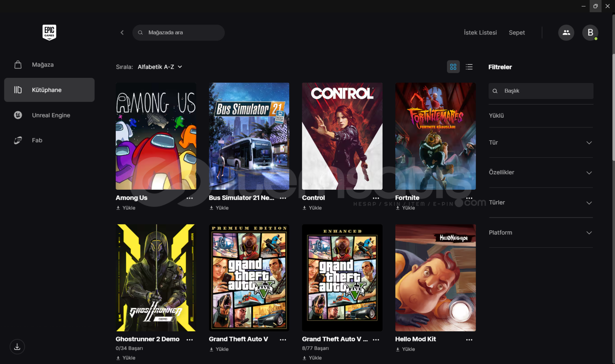Install Among Us via Yükle
Viewport: 615px width, 364px height.
coord(125,208)
